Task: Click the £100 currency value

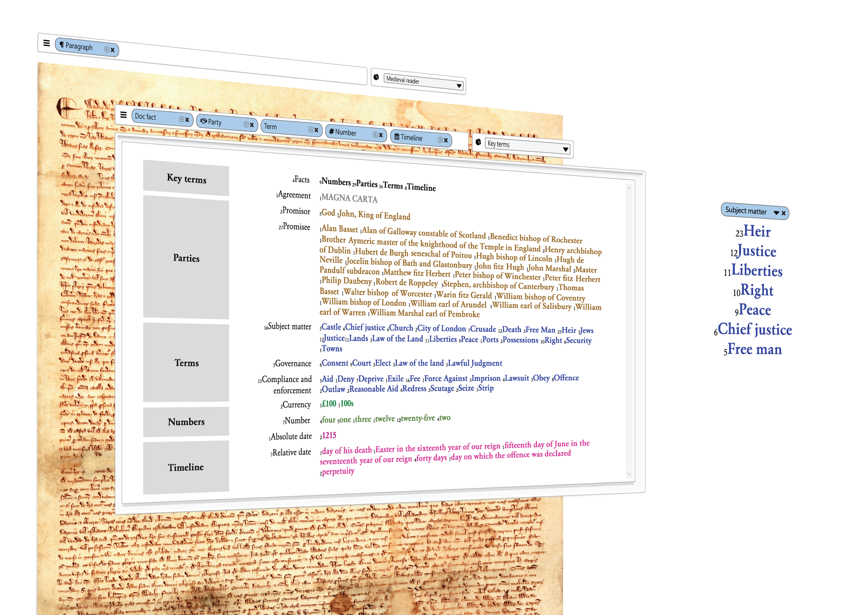Action: click(329, 404)
